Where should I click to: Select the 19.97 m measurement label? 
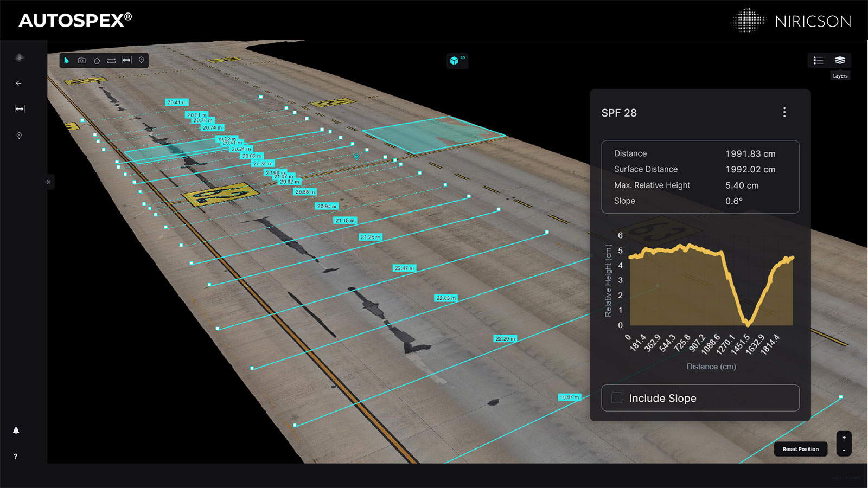point(570,397)
